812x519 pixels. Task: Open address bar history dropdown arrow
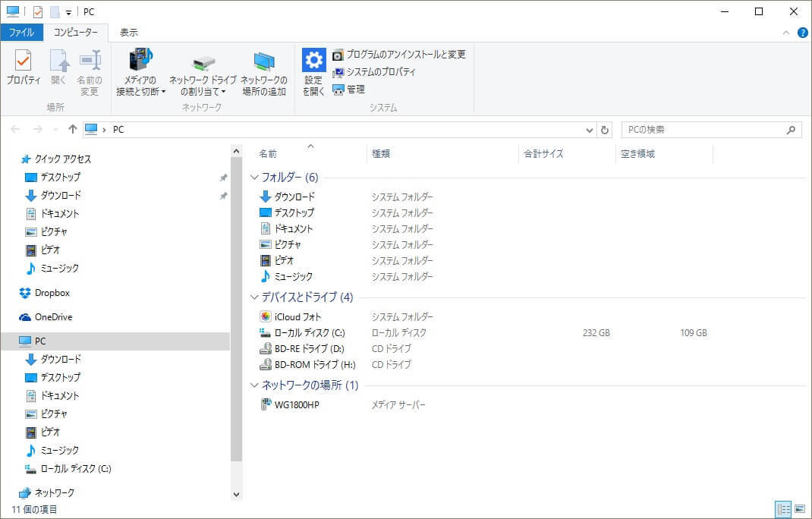pyautogui.click(x=590, y=130)
